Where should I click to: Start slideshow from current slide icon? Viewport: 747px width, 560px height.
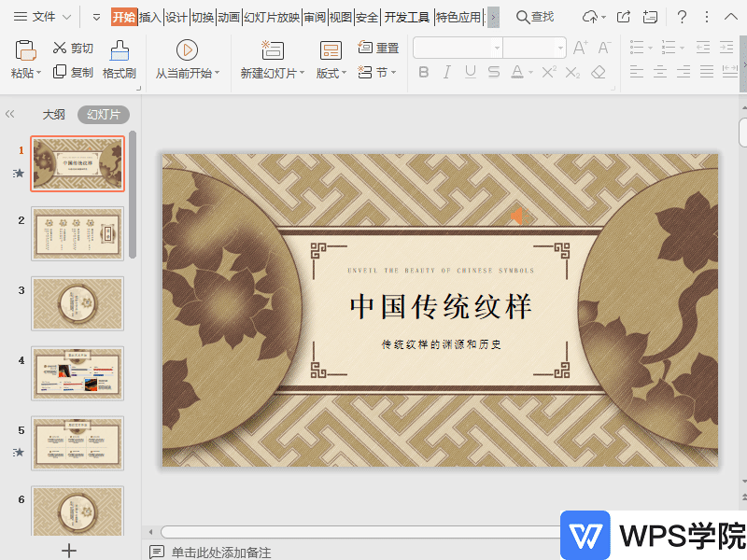(187, 50)
